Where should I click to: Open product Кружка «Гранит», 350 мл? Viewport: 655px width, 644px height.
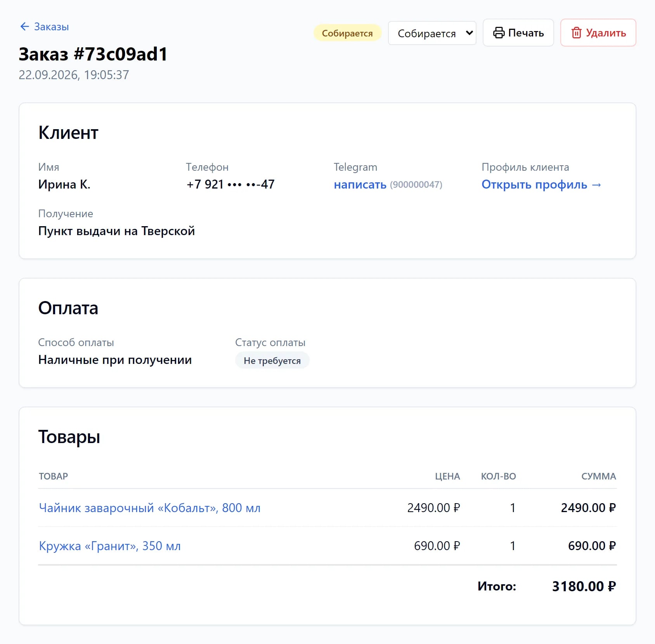tap(110, 546)
